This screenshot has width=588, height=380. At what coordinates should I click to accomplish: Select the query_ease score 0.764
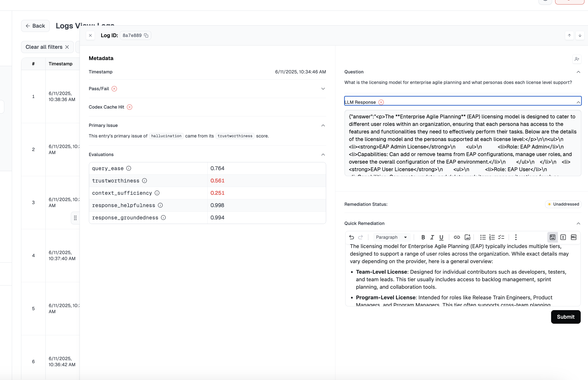(217, 168)
